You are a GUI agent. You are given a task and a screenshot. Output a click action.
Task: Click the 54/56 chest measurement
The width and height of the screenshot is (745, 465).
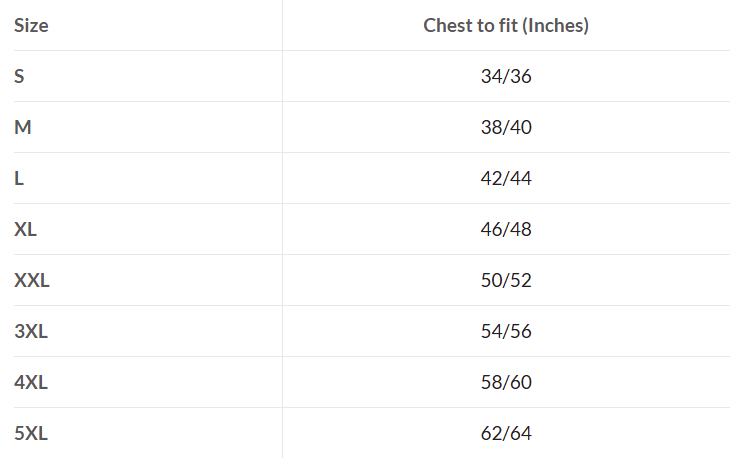pyautogui.click(x=506, y=331)
